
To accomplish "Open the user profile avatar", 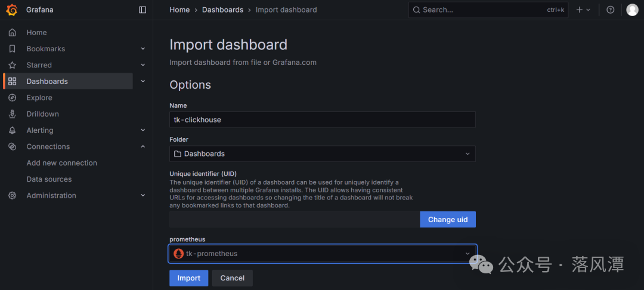I will [632, 10].
